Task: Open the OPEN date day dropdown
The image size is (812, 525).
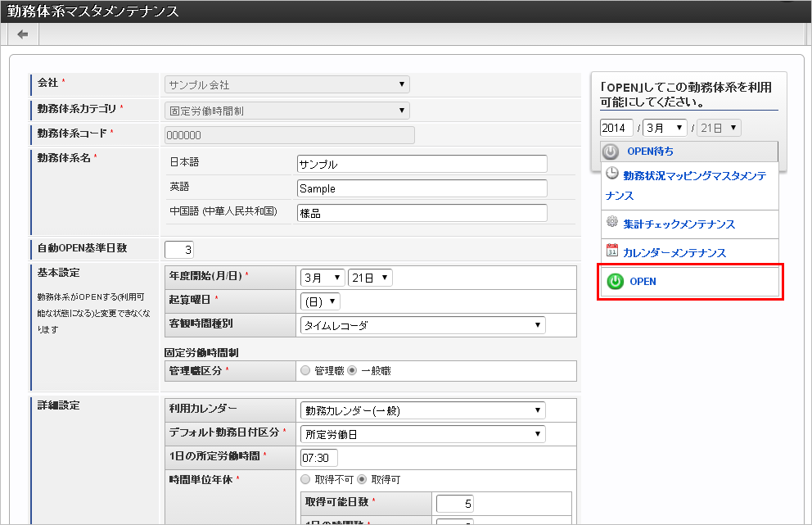Action: pos(719,128)
